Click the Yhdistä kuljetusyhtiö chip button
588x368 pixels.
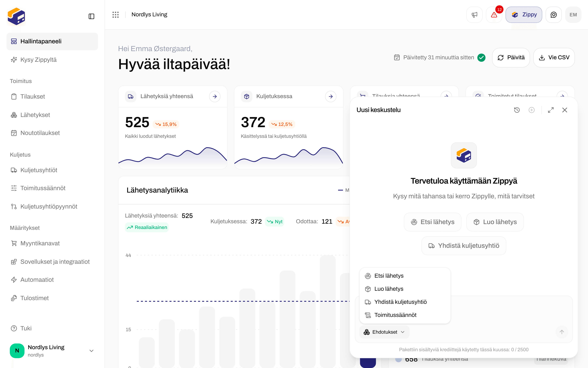point(464,246)
